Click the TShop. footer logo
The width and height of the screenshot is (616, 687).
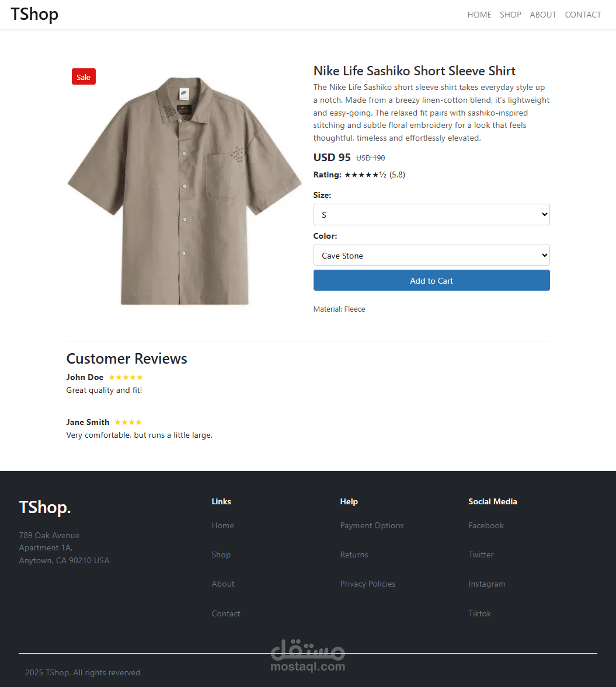45,507
